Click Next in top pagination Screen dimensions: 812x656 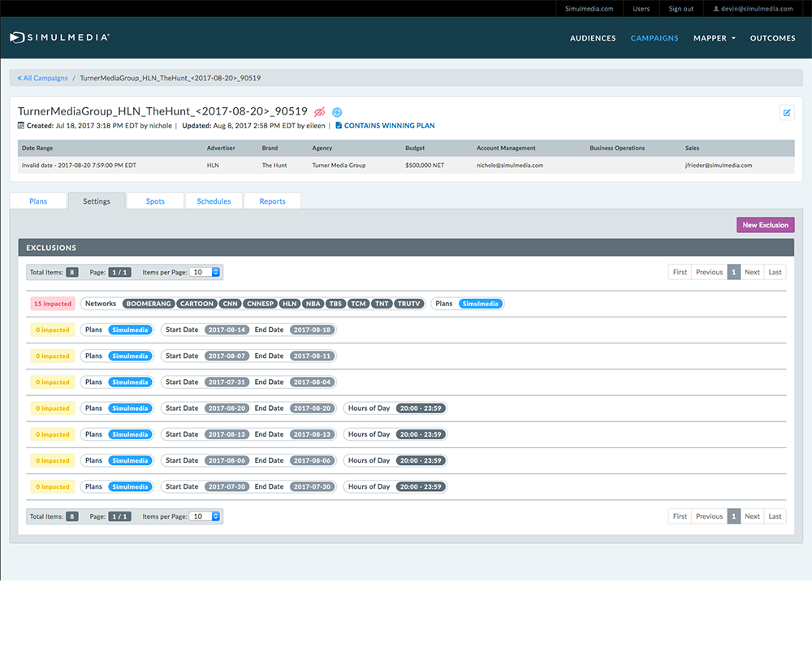(752, 272)
